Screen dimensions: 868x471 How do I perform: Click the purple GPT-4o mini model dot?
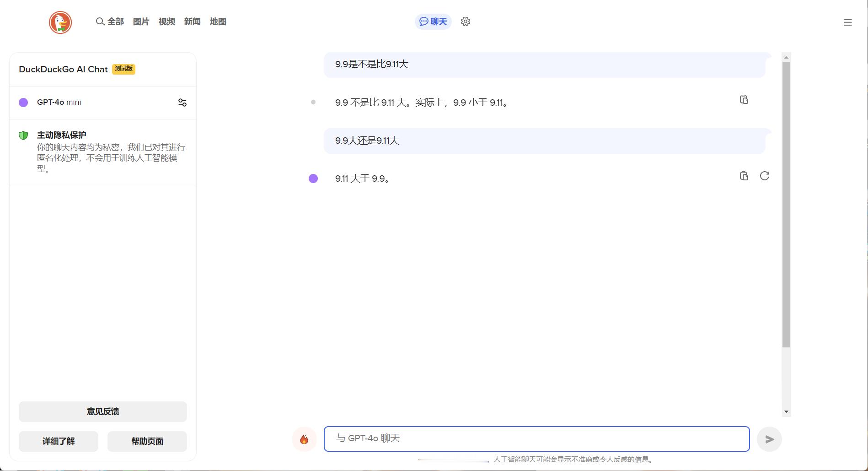(23, 103)
